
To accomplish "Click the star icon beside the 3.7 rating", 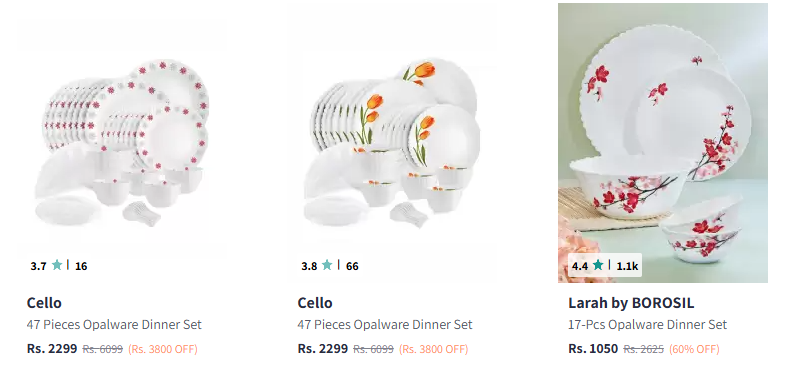I will click(57, 265).
